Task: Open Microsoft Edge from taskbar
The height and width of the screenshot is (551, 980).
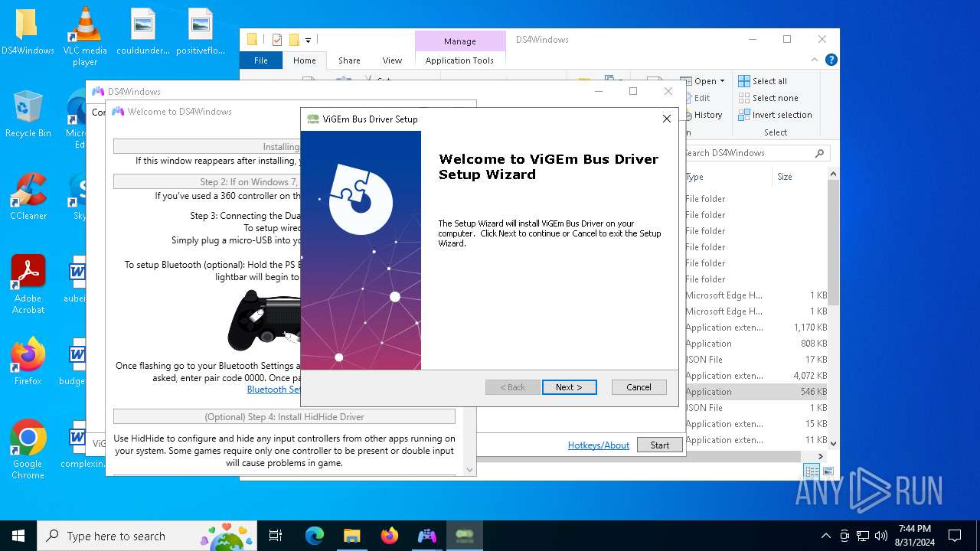Action: pos(315,536)
